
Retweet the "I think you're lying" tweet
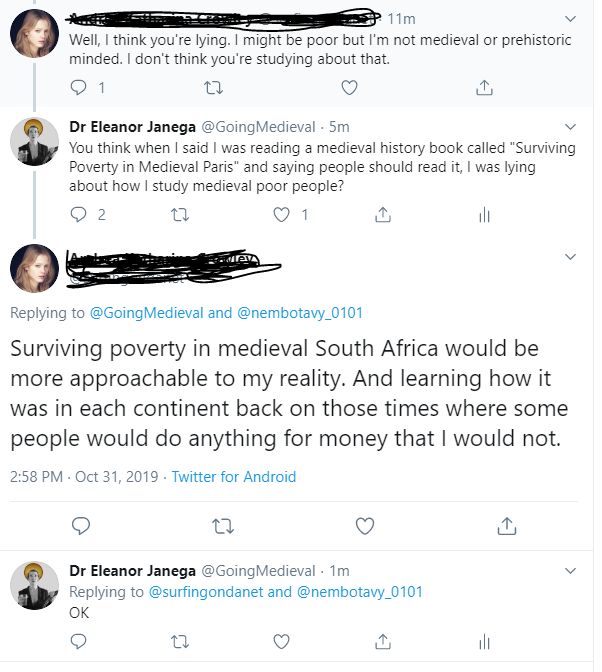click(213, 88)
